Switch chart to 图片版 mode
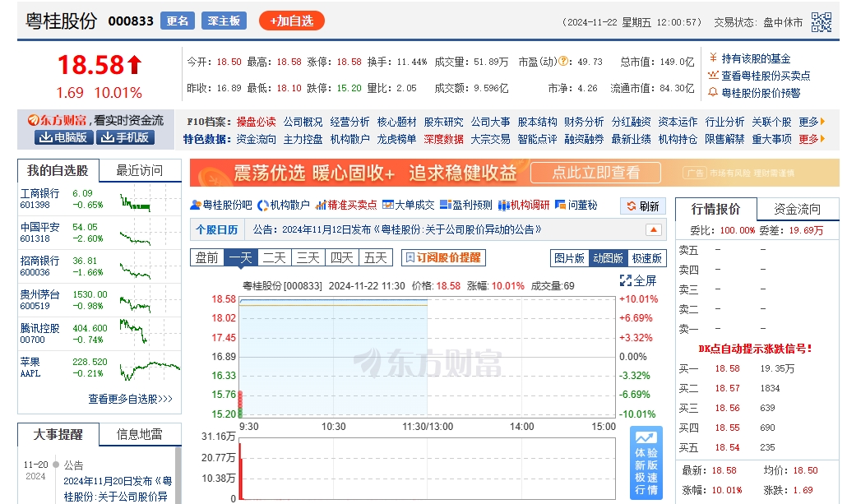This screenshot has width=847, height=504. [x=569, y=258]
